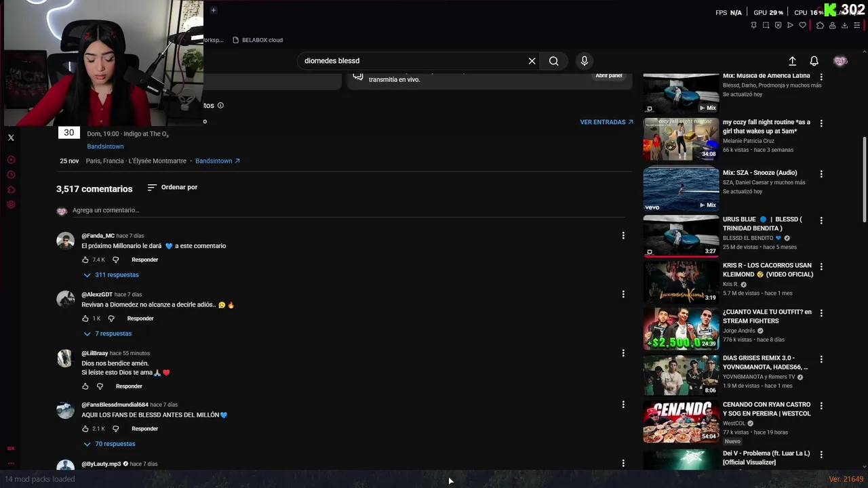Expand 311 respuestas replies
The width and height of the screenshot is (868, 488).
tap(111, 275)
